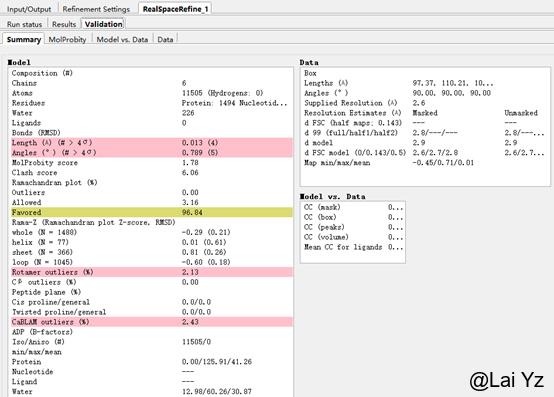Select the Cis proline/general row
554x397 pixels.
tap(152, 302)
